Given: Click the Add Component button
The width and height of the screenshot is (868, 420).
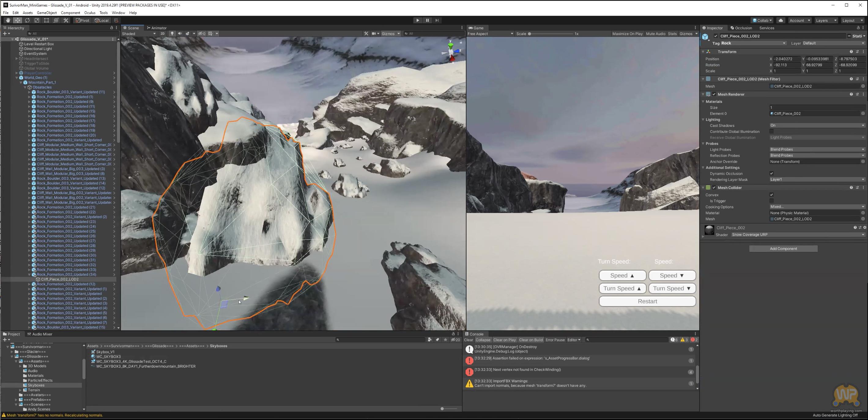Looking at the screenshot, I should 783,249.
